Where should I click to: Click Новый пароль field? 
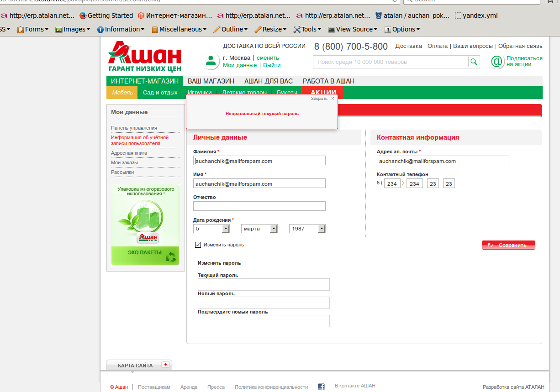click(x=264, y=303)
